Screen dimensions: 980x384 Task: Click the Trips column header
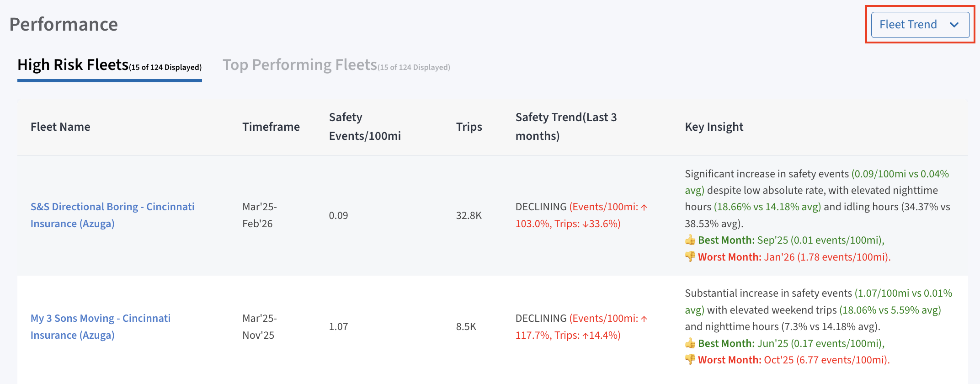tap(469, 127)
